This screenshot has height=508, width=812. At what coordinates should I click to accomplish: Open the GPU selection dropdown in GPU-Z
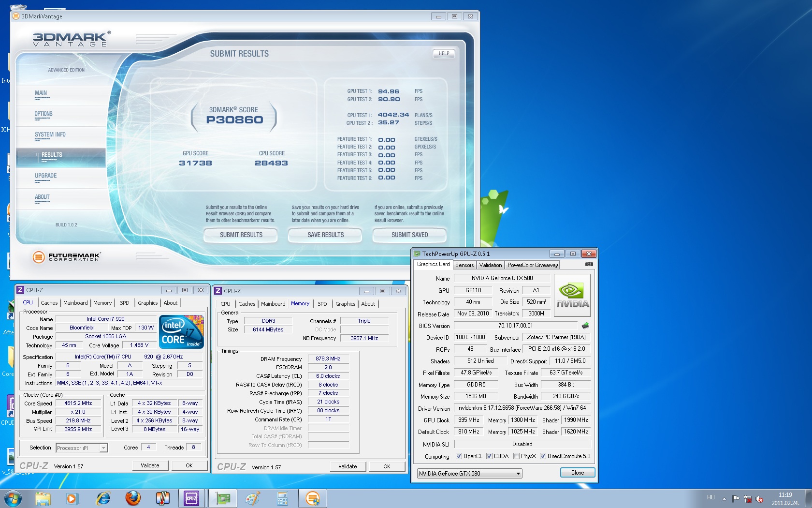tap(469, 473)
